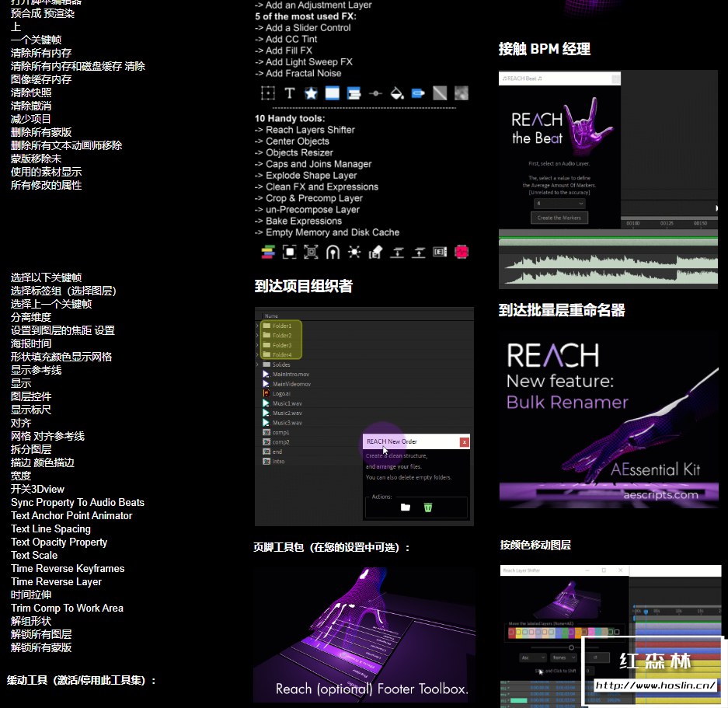Click the adjustment layer stacked-bars icon
This screenshot has width=728, height=708.
[x=354, y=93]
